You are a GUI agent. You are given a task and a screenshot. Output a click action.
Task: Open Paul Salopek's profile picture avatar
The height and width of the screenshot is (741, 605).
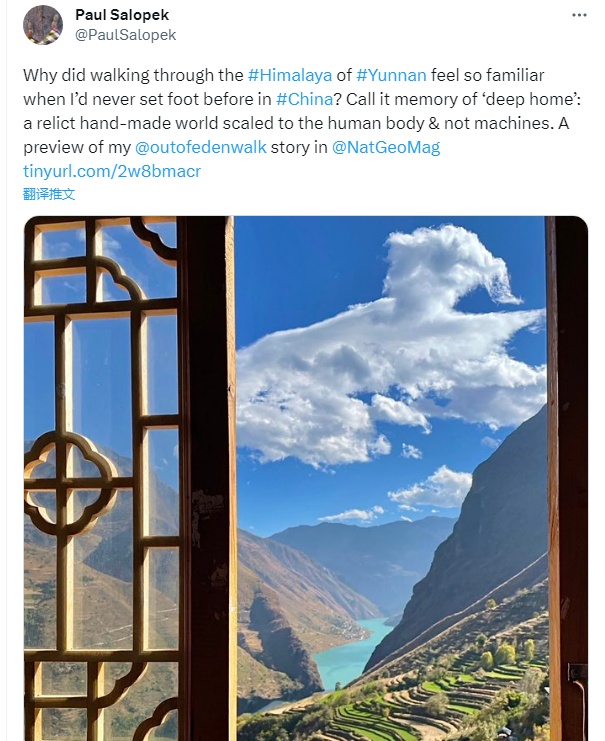[x=43, y=25]
